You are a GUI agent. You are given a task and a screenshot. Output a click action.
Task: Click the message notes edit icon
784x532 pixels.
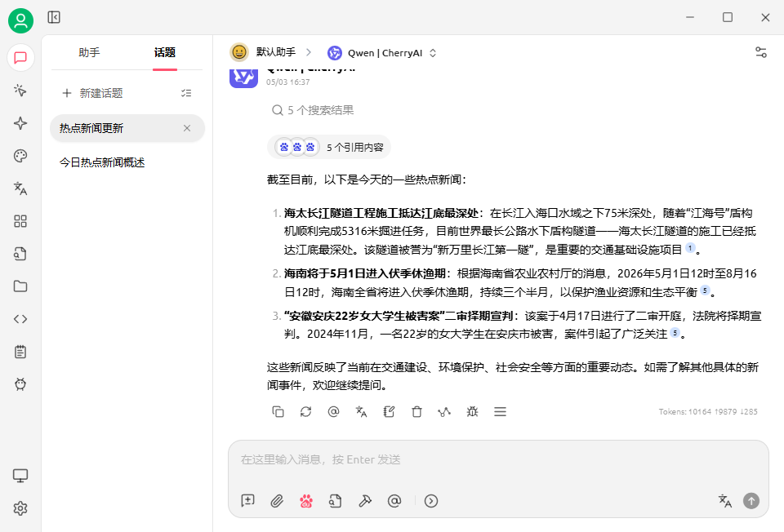(389, 411)
